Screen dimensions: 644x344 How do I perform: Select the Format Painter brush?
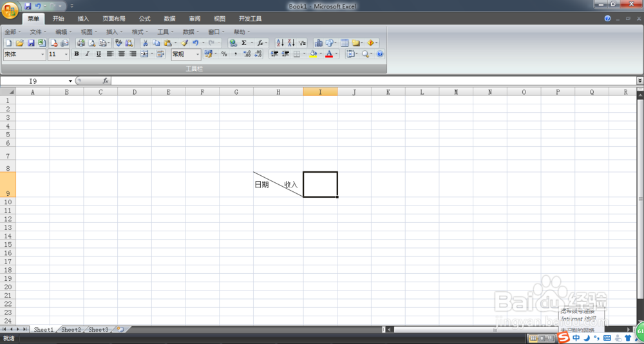184,43
